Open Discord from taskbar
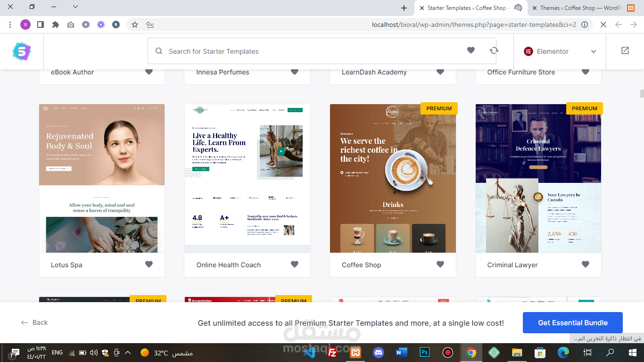 [379, 353]
